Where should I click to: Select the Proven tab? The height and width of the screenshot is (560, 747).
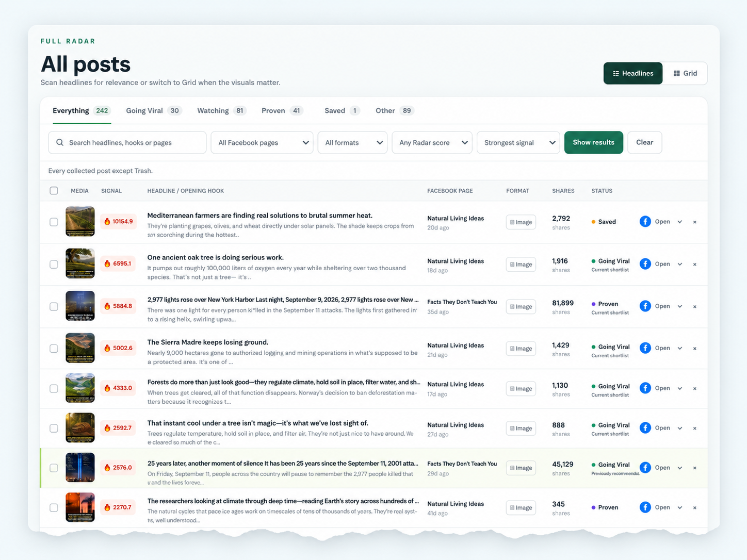tap(282, 110)
